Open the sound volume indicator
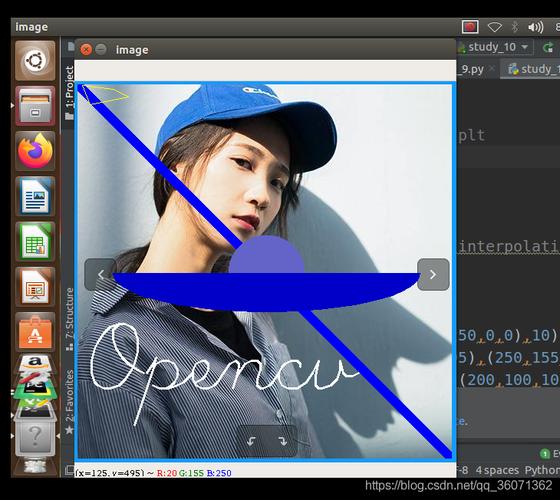Image resolution: width=560 pixels, height=500 pixels. click(x=535, y=27)
